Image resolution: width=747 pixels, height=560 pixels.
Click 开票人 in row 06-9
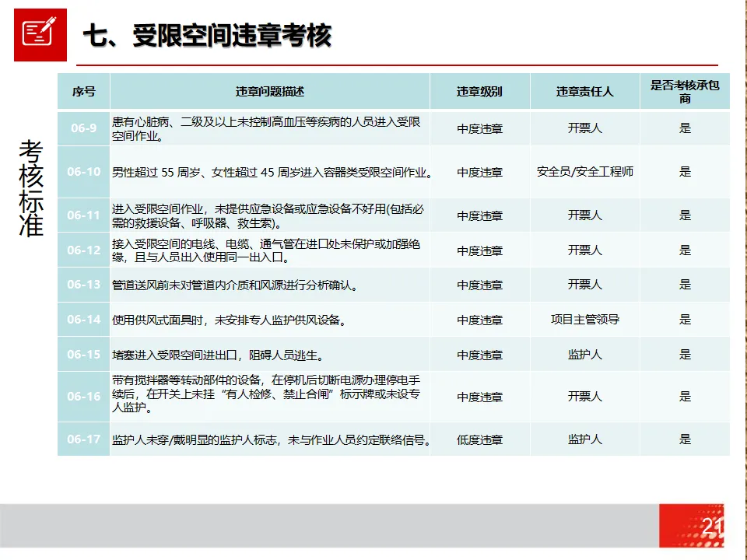coord(585,128)
